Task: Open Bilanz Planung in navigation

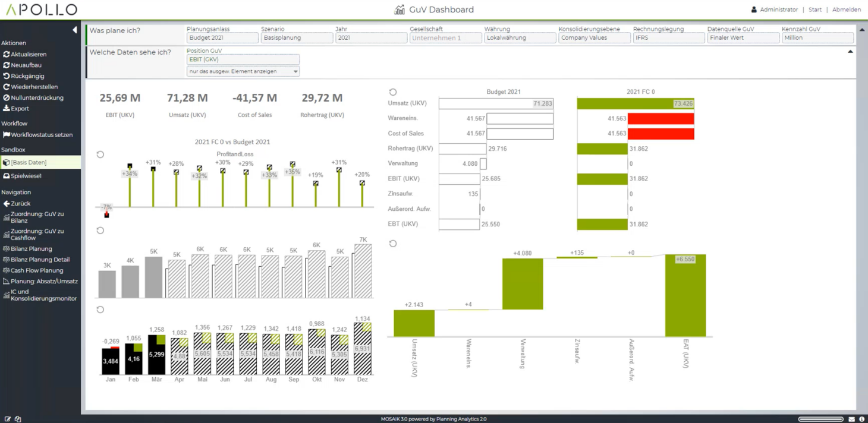Action: point(31,249)
